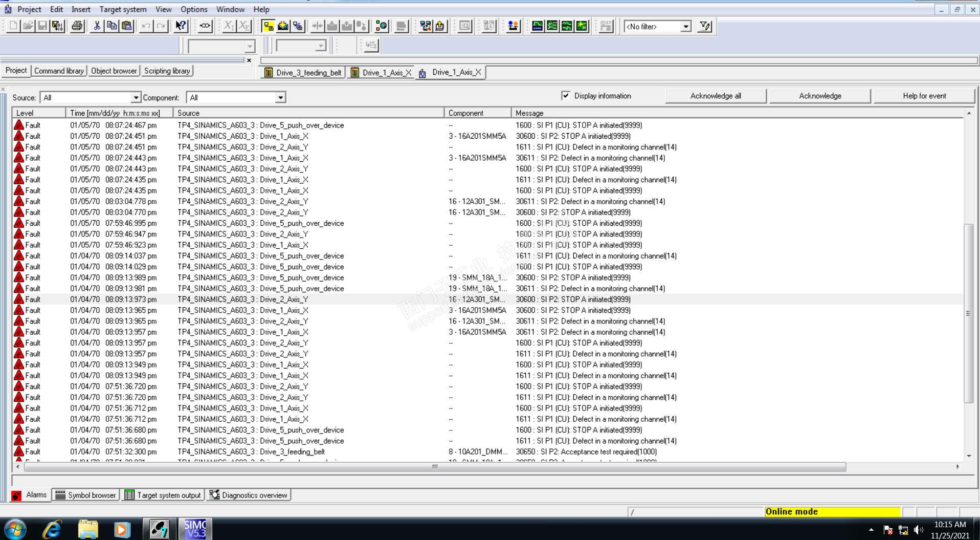Click the Help for event button
The image size is (980, 540).
click(924, 96)
